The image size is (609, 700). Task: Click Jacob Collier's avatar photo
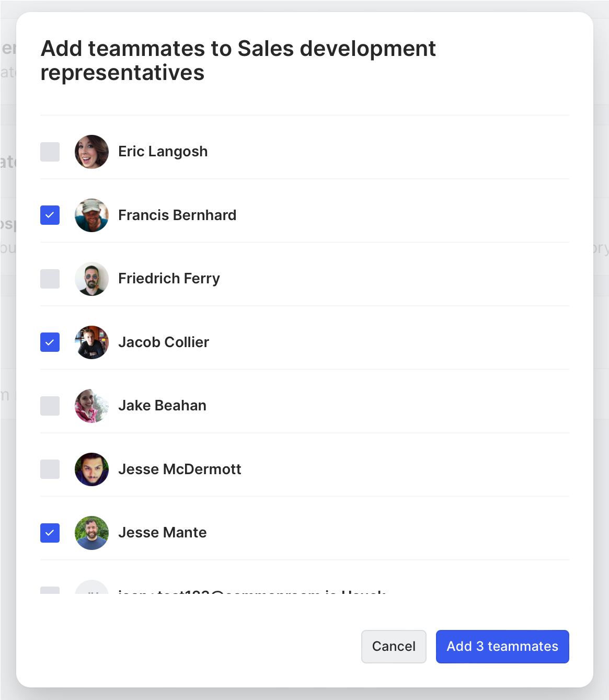[91, 342]
